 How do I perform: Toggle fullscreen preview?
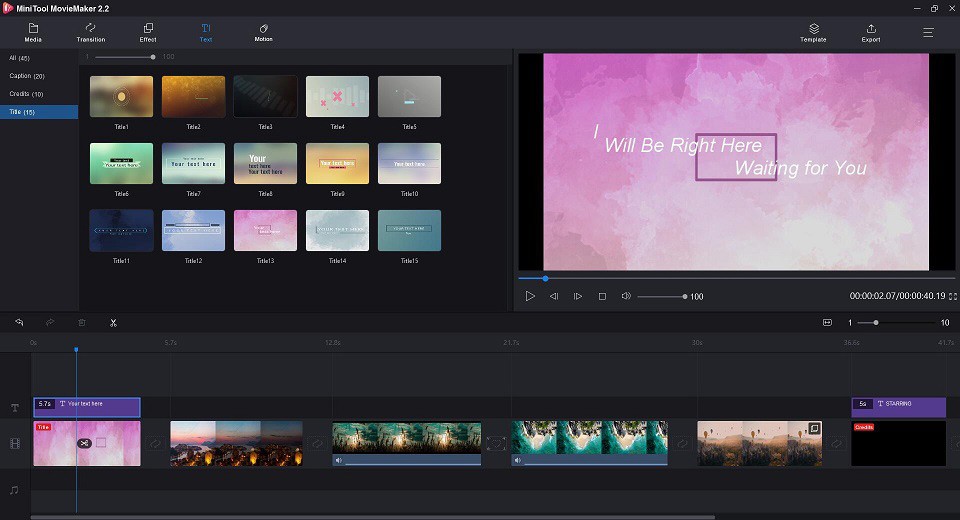click(953, 296)
